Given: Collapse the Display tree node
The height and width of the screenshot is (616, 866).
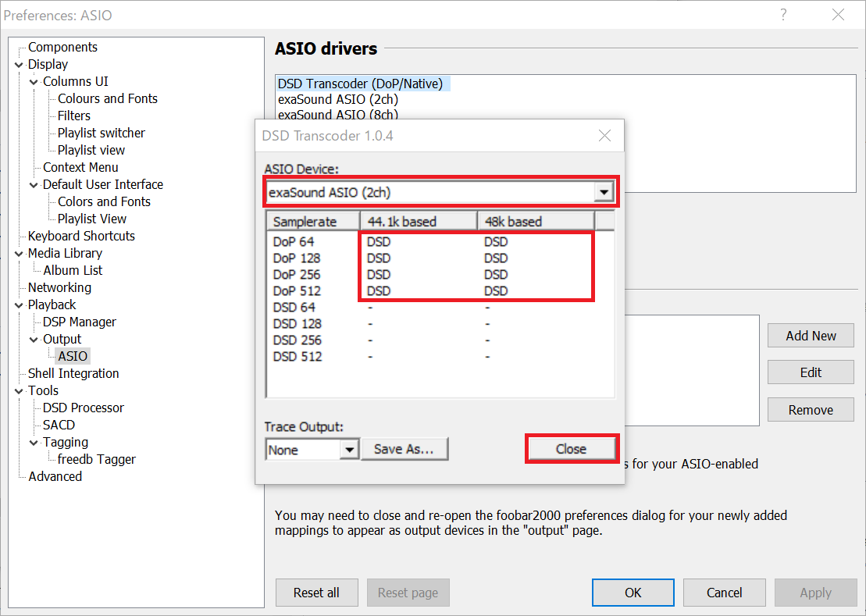Looking at the screenshot, I should [x=19, y=65].
